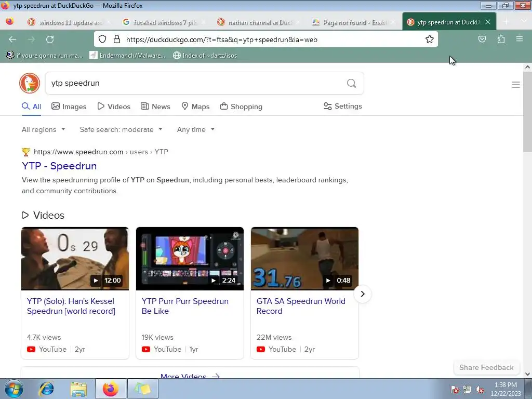
Task: Play the Purr Purr video thumbnail
Action: [x=190, y=259]
